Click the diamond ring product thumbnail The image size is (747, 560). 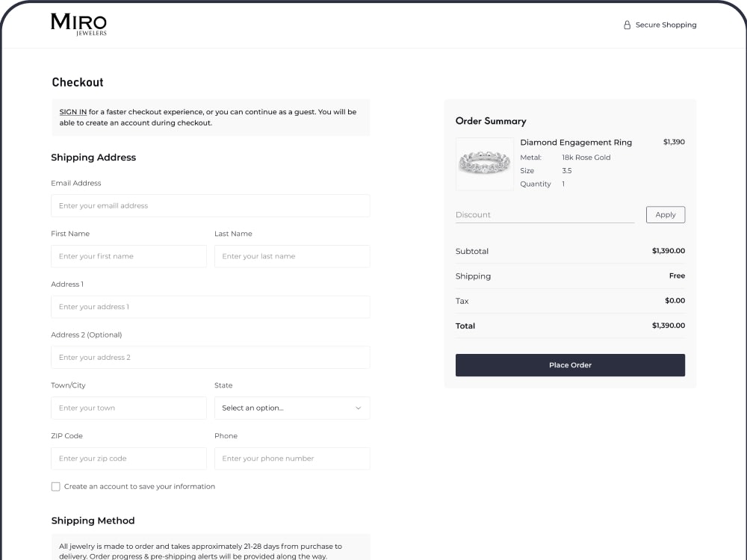tap(485, 164)
